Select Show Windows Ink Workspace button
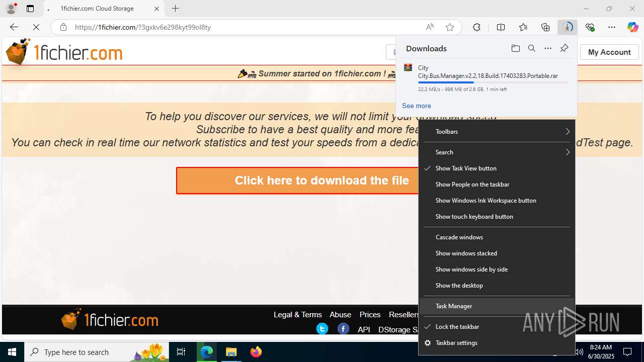The height and width of the screenshot is (362, 644). 497,201
